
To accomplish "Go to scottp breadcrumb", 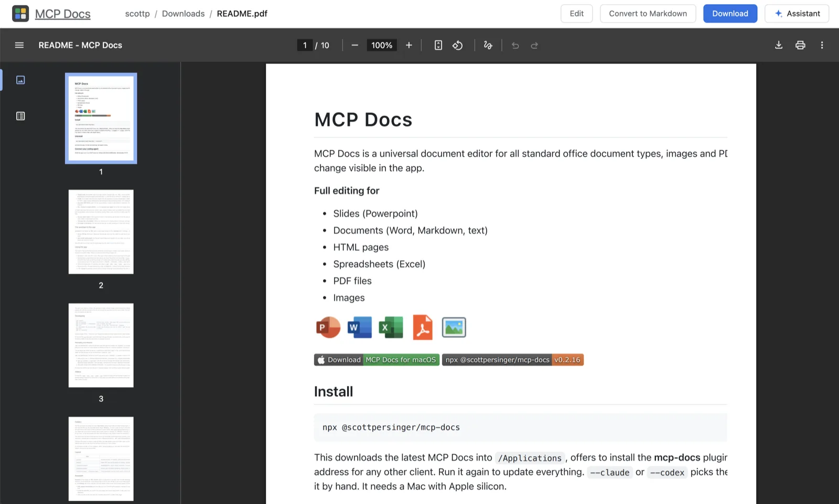I will pos(137,14).
